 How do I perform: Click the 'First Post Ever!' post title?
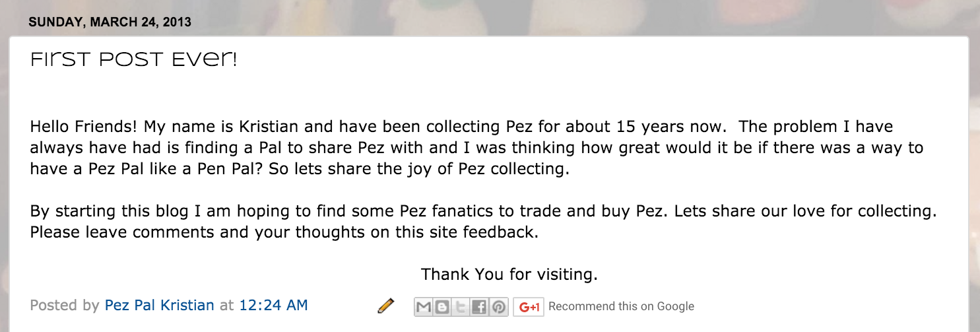(133, 61)
